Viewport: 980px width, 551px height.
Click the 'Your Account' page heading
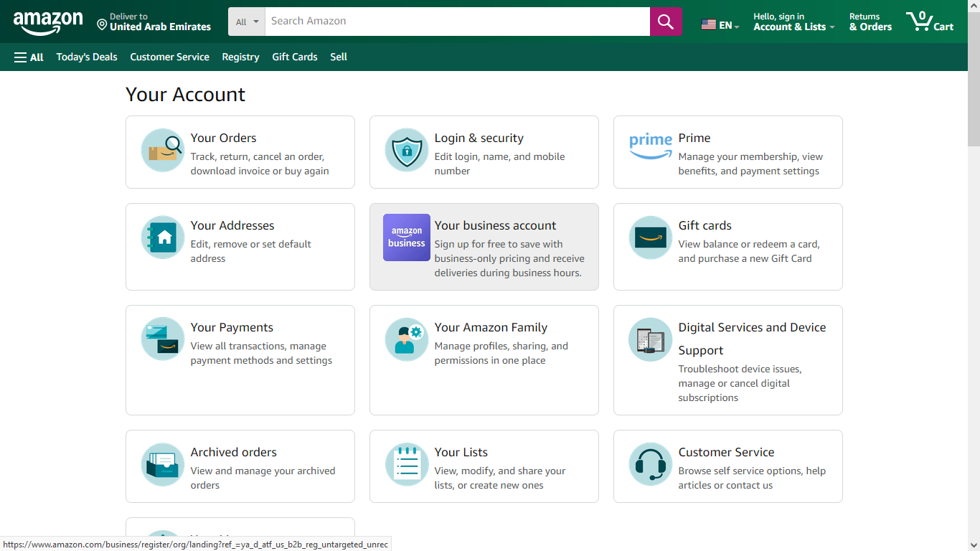[185, 95]
